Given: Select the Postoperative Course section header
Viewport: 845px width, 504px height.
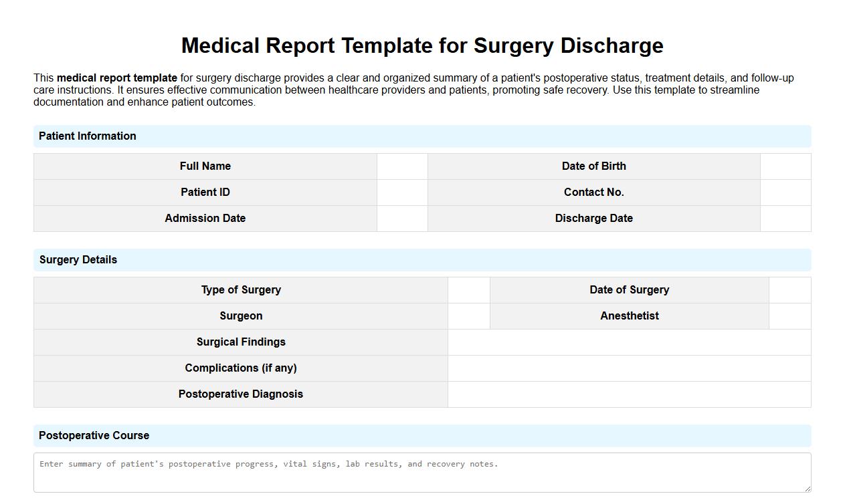Looking at the screenshot, I should tap(94, 435).
